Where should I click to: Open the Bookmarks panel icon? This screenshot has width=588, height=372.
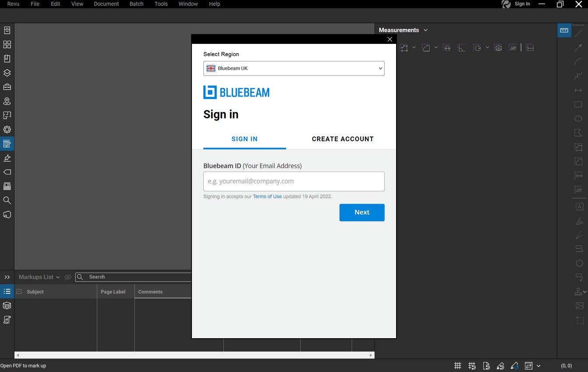point(7,58)
